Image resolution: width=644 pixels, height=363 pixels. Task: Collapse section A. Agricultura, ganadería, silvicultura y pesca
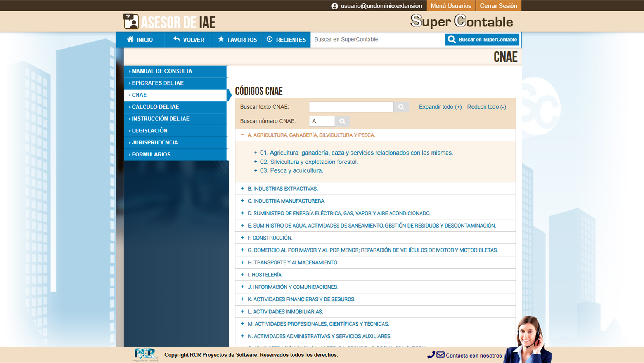tap(242, 135)
